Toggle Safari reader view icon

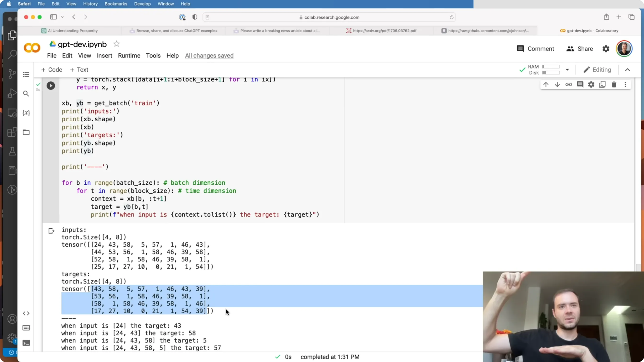pyautogui.click(x=207, y=17)
